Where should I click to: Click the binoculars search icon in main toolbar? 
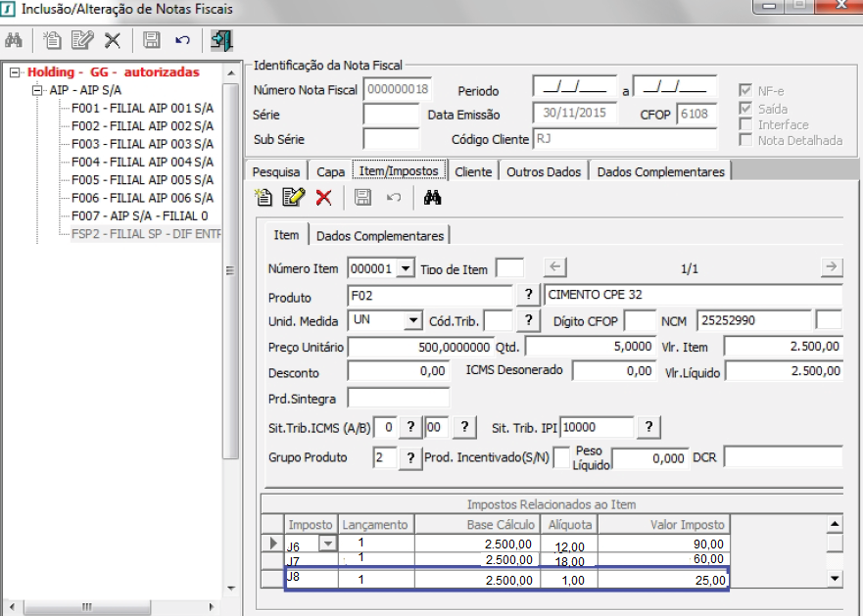tap(14, 40)
